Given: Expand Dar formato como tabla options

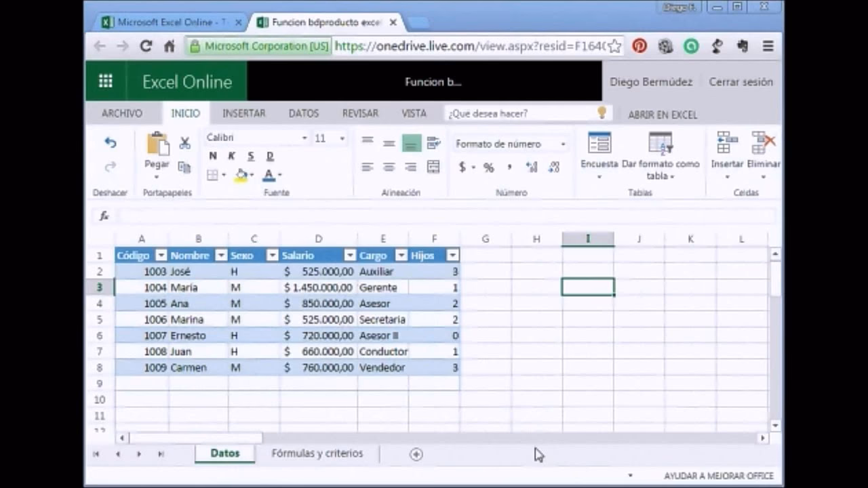Looking at the screenshot, I should [x=660, y=155].
